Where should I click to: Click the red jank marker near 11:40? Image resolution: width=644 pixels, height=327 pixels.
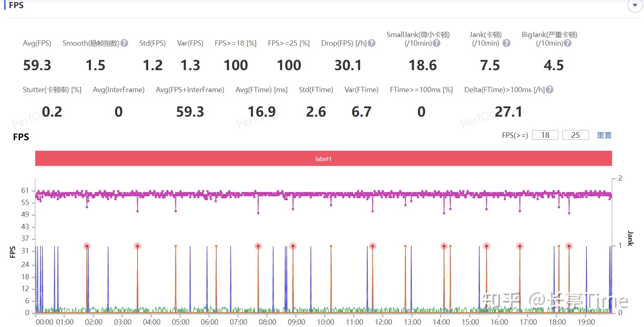point(372,246)
